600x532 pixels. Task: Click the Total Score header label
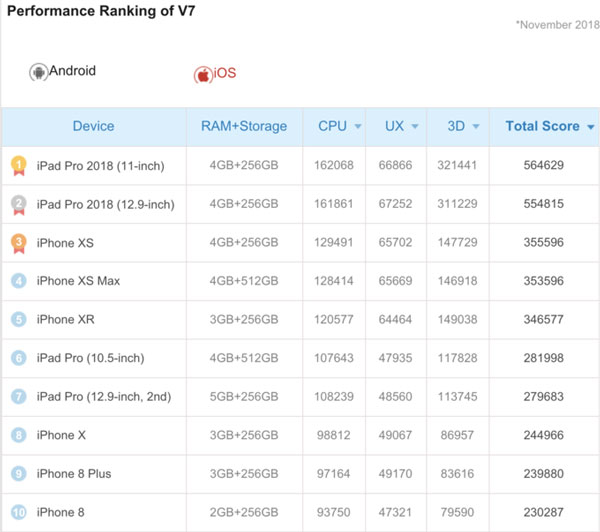[x=543, y=126]
